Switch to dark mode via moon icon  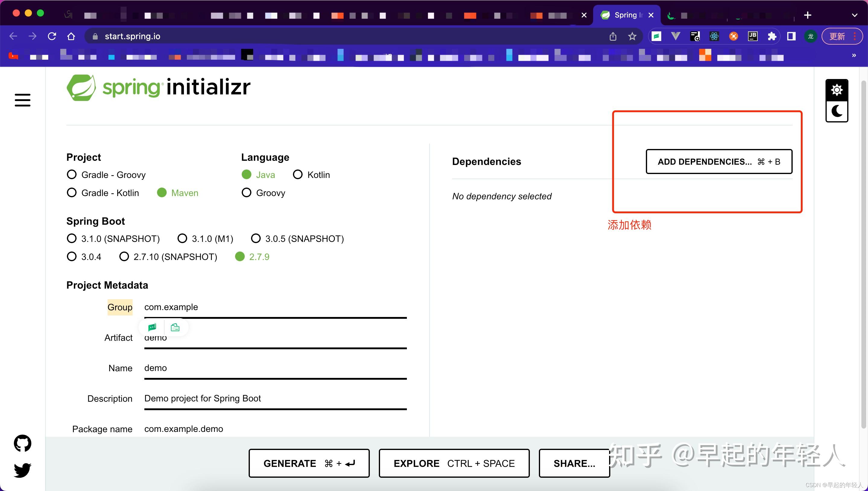click(837, 111)
